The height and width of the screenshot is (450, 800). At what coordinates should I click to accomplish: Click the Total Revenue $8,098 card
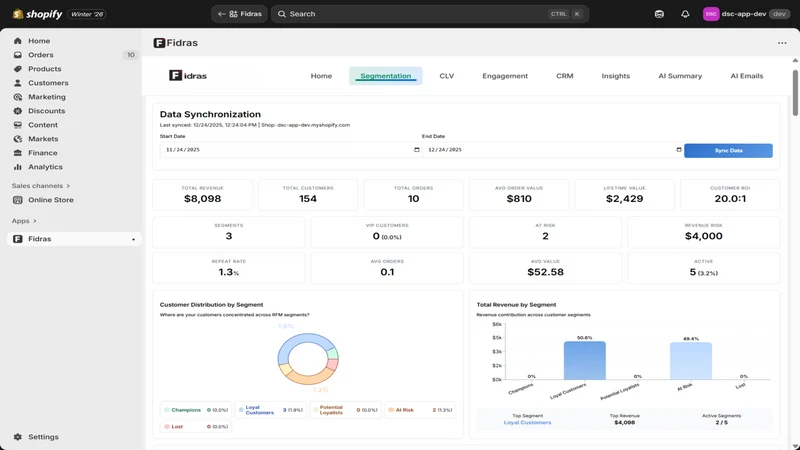(203, 194)
